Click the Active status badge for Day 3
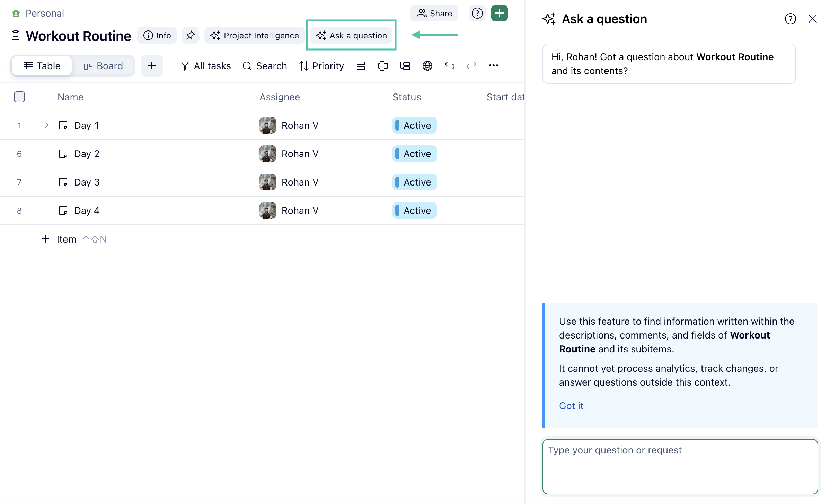 (x=414, y=182)
